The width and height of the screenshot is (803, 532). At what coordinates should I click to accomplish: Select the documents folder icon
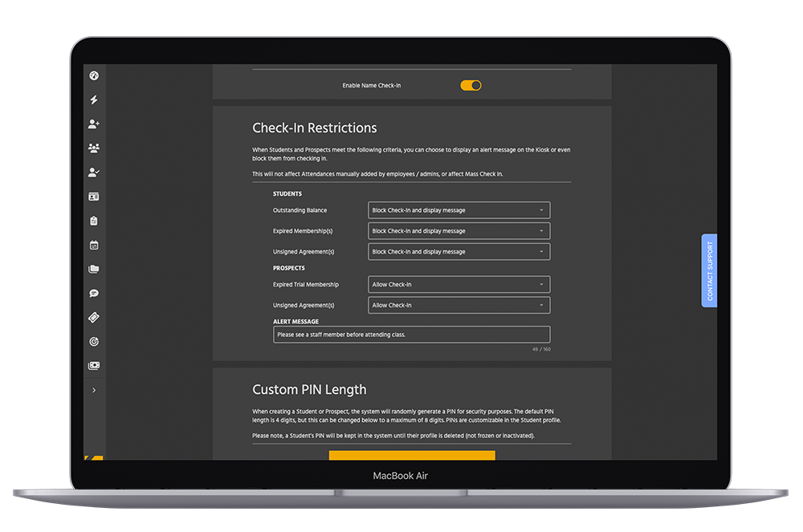point(94,269)
